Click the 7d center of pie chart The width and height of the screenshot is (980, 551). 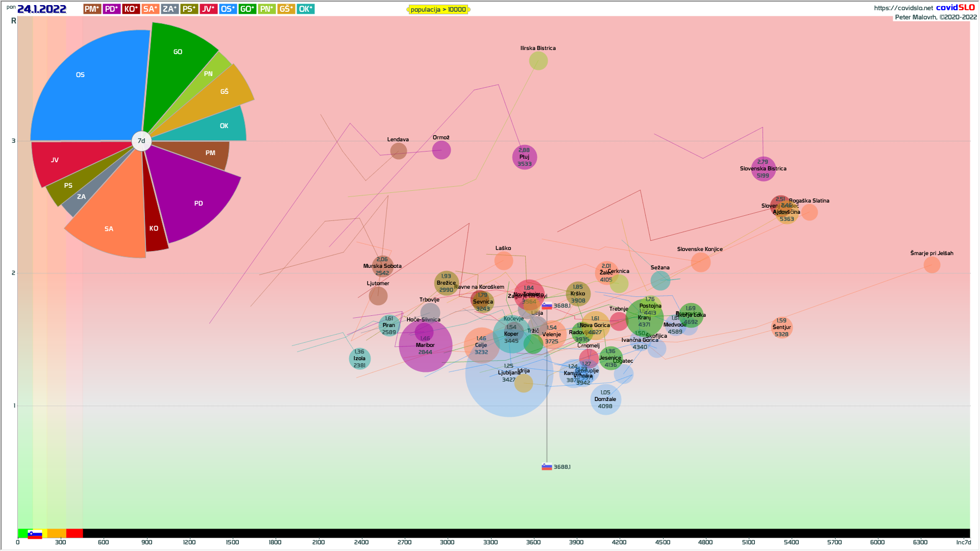tap(141, 141)
